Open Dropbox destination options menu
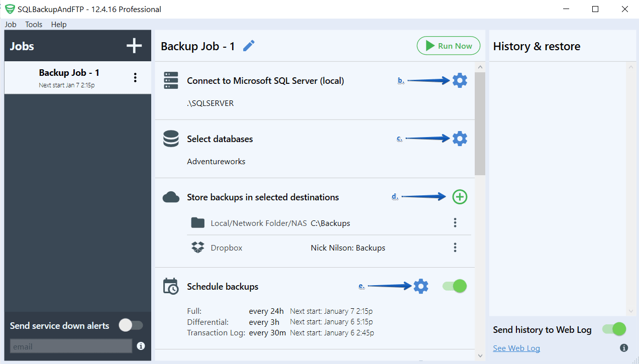The height and width of the screenshot is (364, 639). click(x=455, y=248)
